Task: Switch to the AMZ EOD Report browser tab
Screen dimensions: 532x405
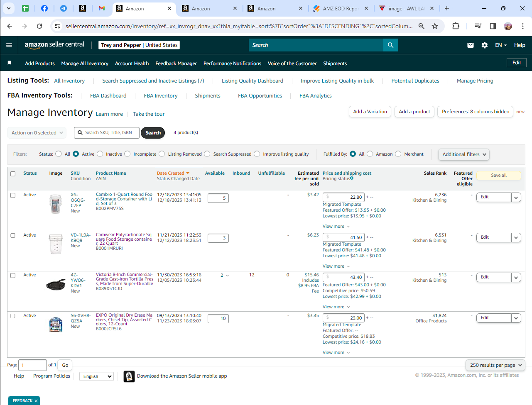Action: click(341, 8)
